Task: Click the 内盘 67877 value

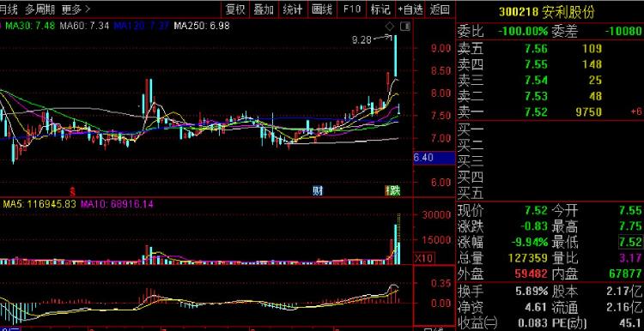Action: (625, 274)
